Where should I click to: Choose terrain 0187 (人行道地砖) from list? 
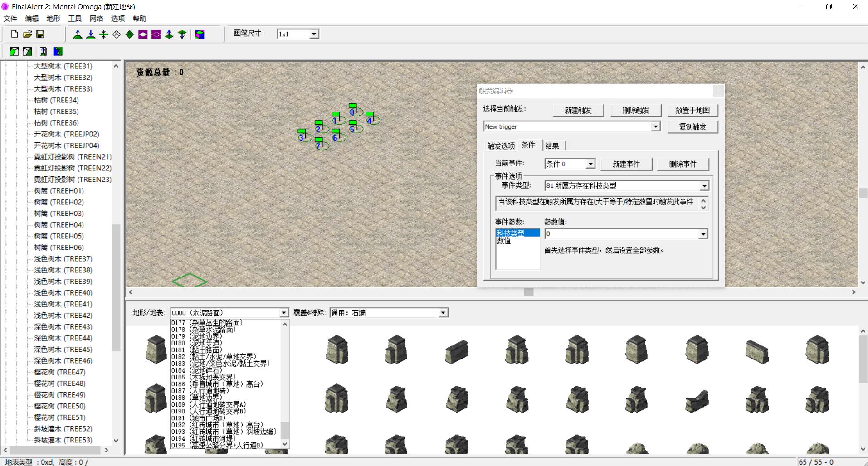(x=200, y=391)
